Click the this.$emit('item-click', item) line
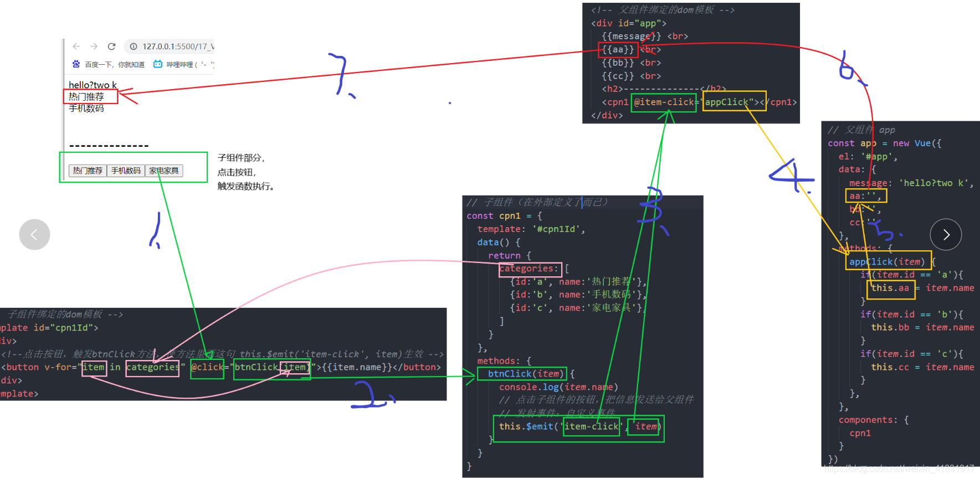Image resolution: width=980 pixels, height=479 pixels. (x=580, y=426)
